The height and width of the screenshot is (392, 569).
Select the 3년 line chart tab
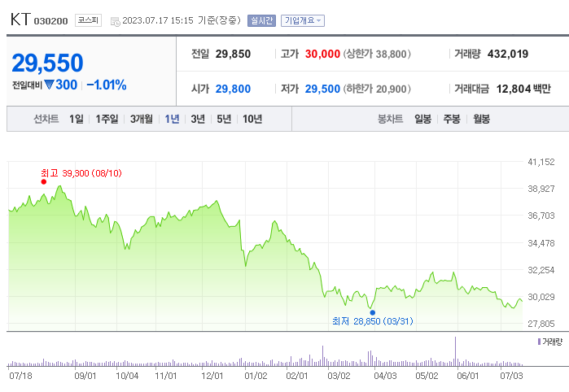[198, 119]
